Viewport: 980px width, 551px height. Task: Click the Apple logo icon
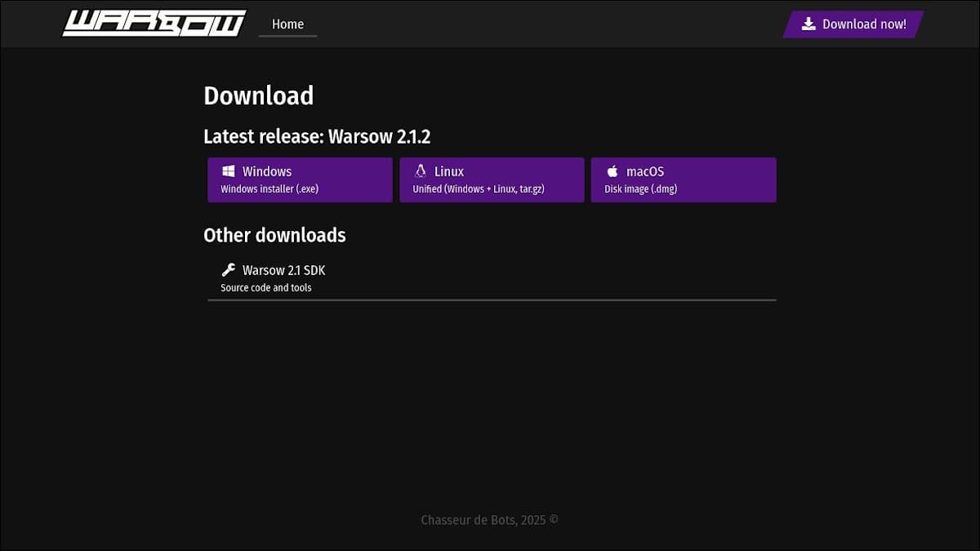tap(612, 171)
